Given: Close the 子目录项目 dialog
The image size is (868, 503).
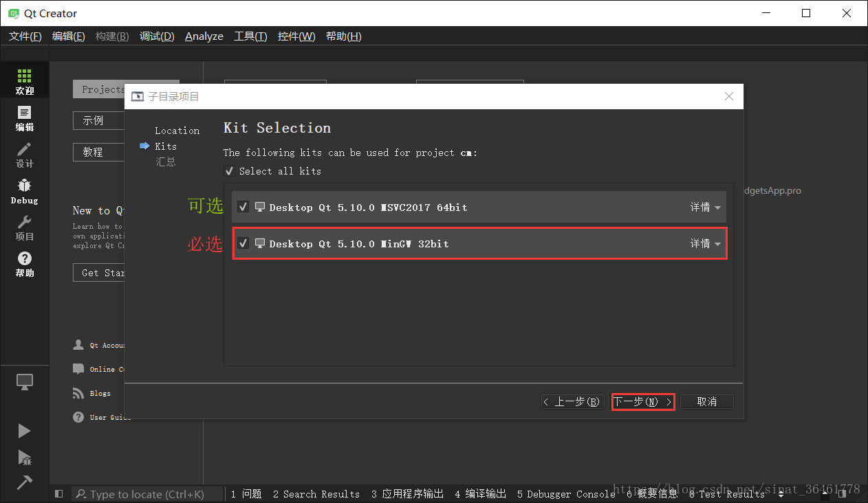Looking at the screenshot, I should [729, 96].
